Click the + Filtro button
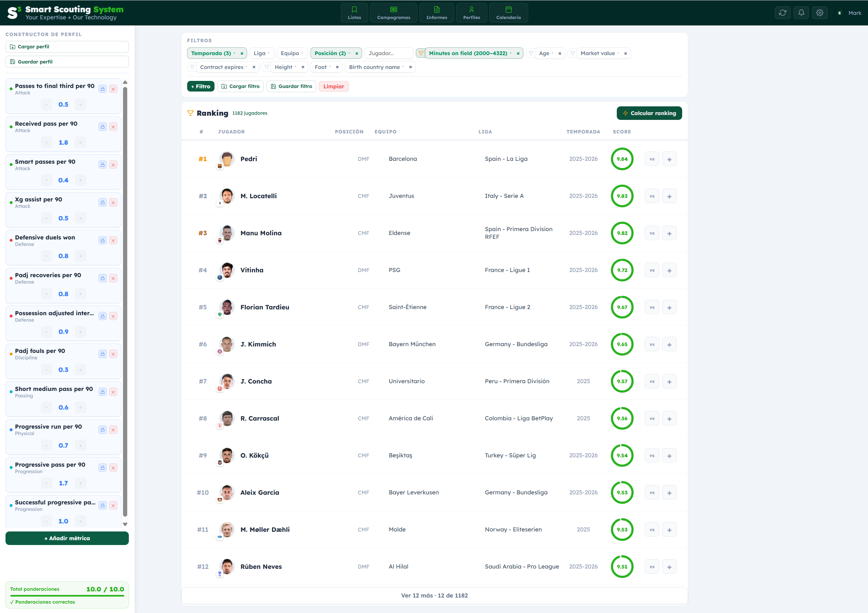 pyautogui.click(x=201, y=87)
